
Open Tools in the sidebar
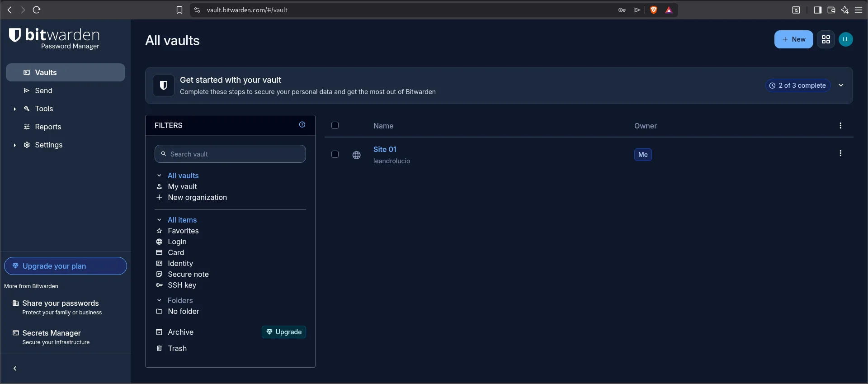tap(44, 109)
